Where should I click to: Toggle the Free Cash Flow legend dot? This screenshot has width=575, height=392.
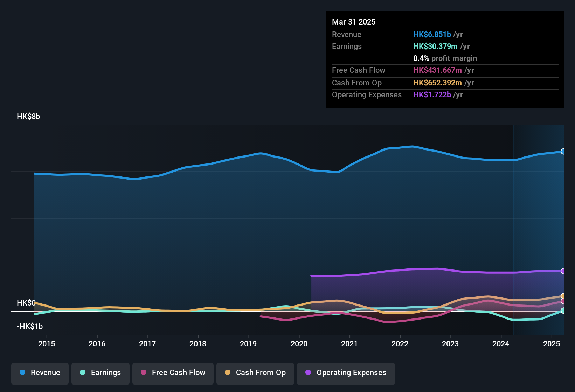(143, 373)
